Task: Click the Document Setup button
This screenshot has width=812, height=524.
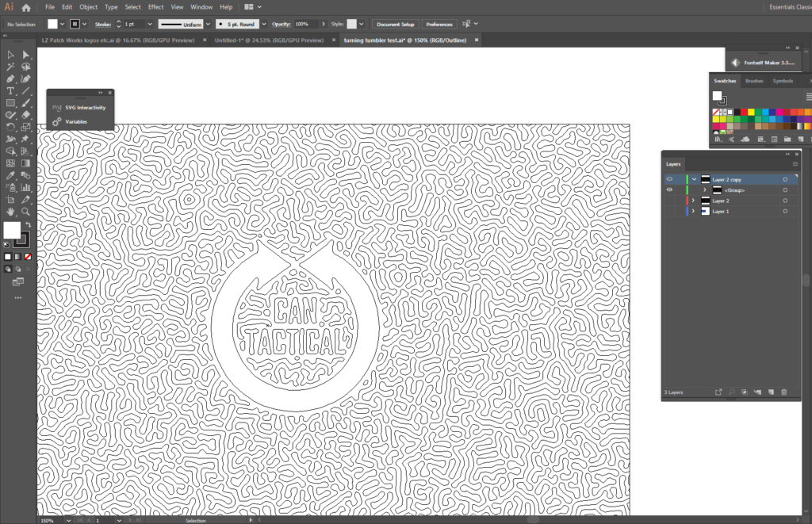Action: pos(395,24)
